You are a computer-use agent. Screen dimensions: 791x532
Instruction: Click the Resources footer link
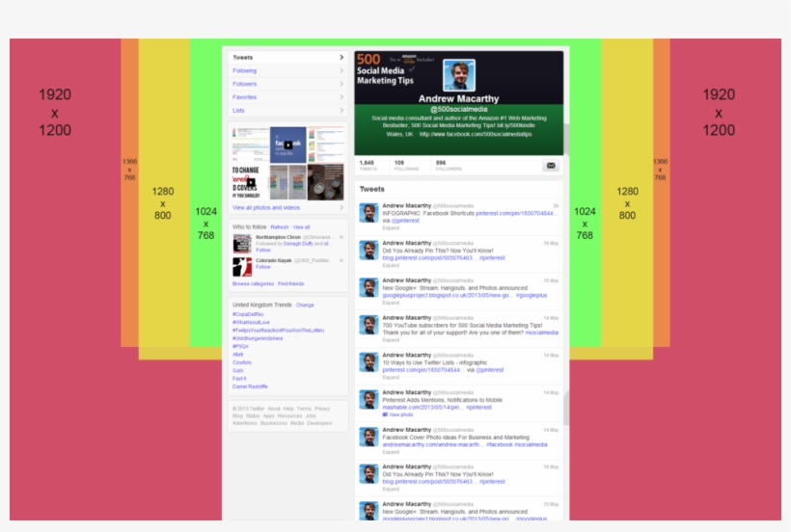click(289, 415)
